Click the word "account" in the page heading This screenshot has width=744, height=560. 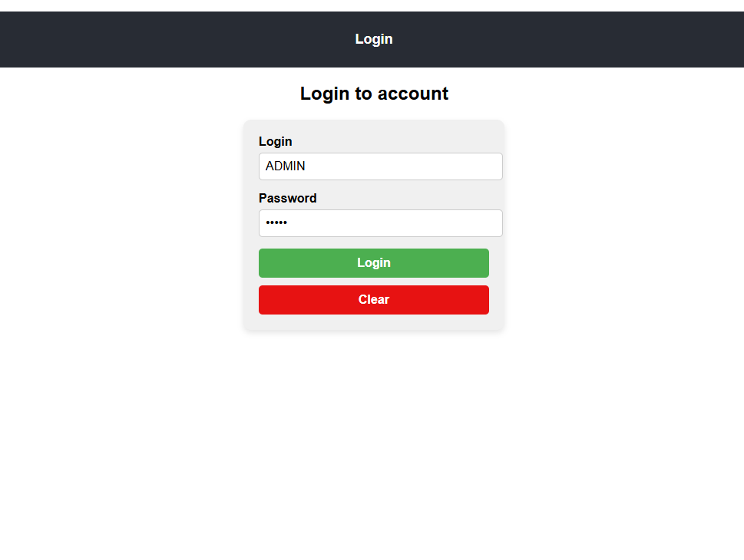413,94
